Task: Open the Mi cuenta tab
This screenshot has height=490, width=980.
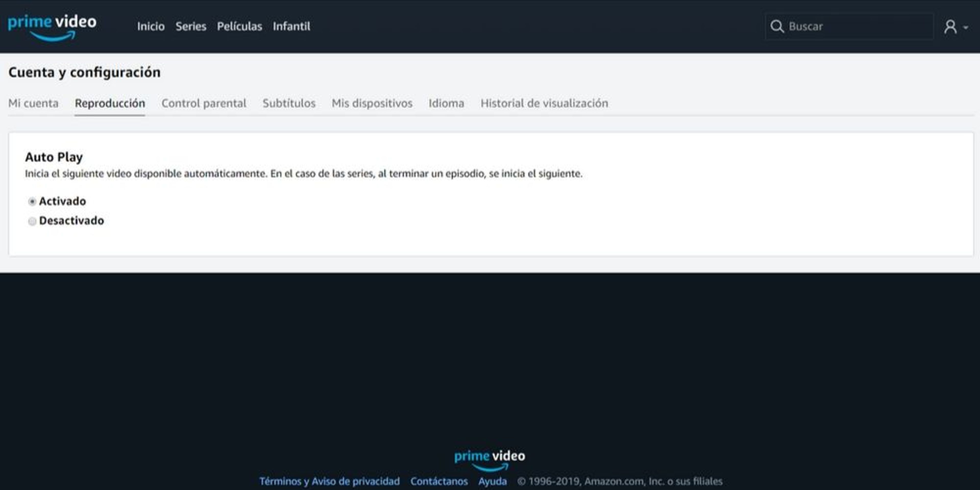Action: coord(33,103)
